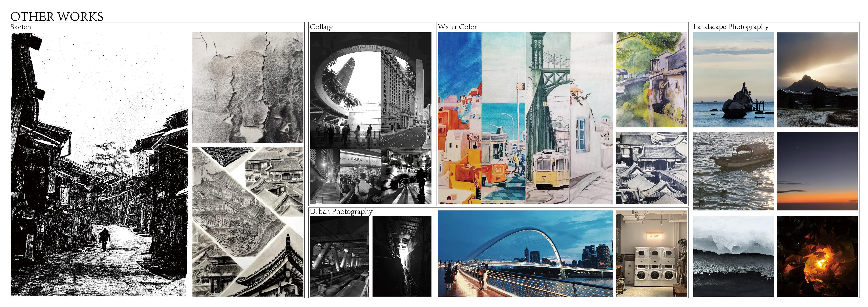Select the Landscape Photography section label
The height and width of the screenshot is (307, 868).
(x=731, y=27)
